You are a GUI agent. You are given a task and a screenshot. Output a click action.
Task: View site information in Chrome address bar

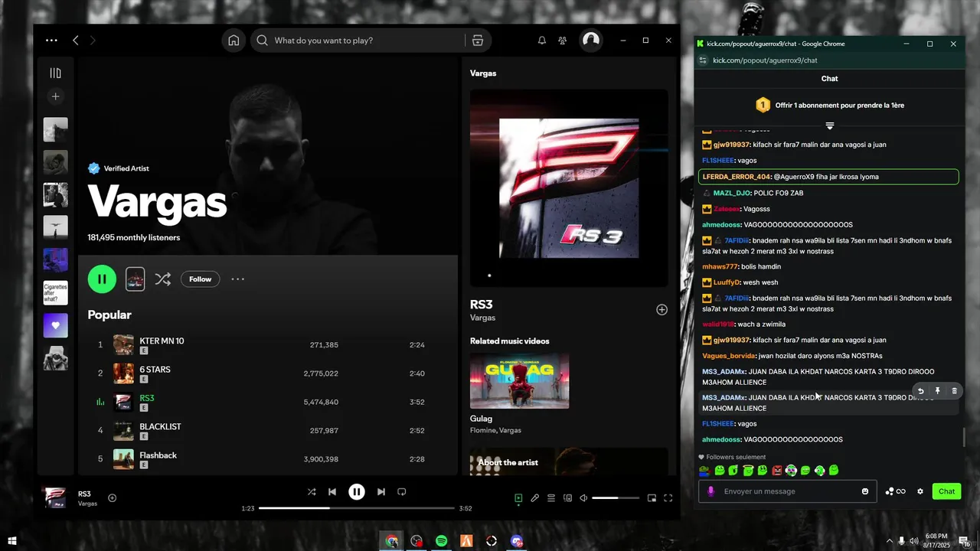click(x=704, y=60)
